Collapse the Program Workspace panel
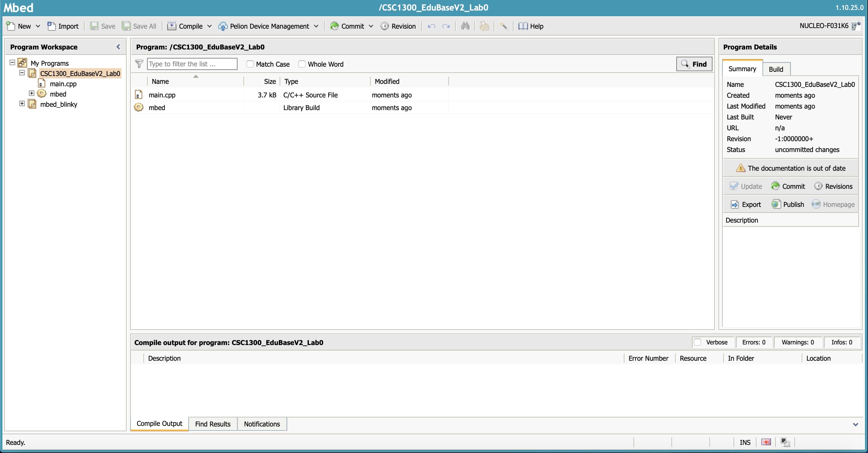The height and width of the screenshot is (453, 868). click(x=118, y=47)
